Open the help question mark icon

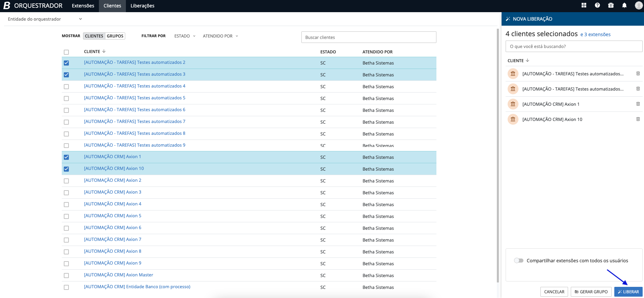(597, 5)
